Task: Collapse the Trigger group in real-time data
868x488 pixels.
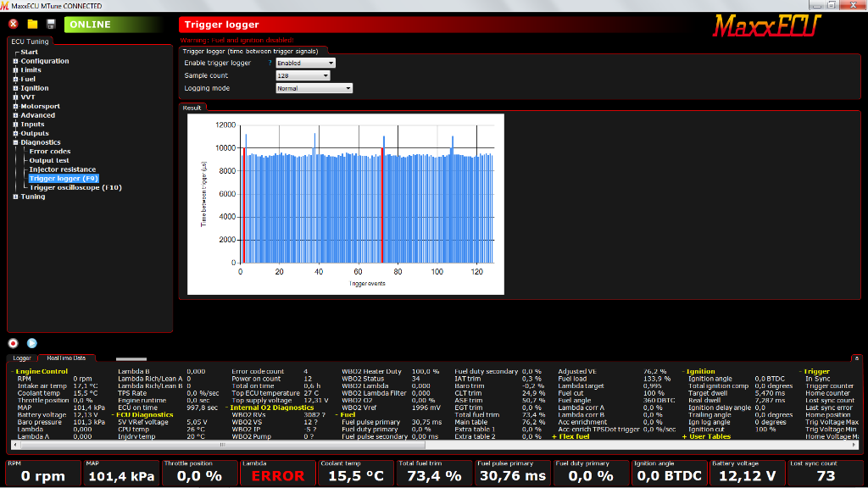Action: [800, 372]
